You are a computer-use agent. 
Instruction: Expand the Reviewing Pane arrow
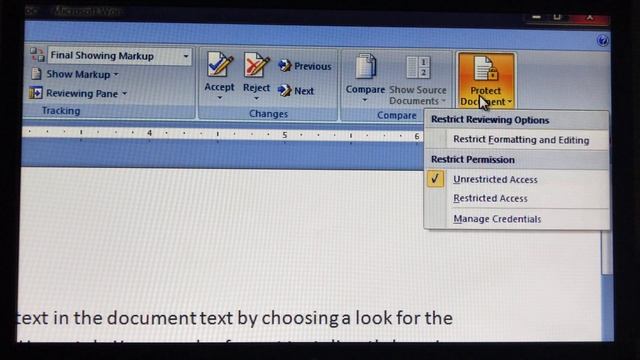point(124,93)
